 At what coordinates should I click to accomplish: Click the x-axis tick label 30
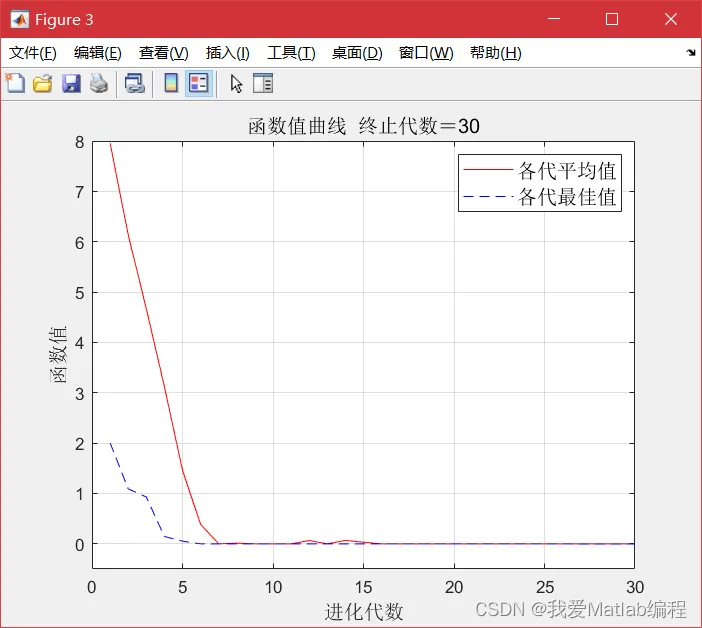(635, 587)
